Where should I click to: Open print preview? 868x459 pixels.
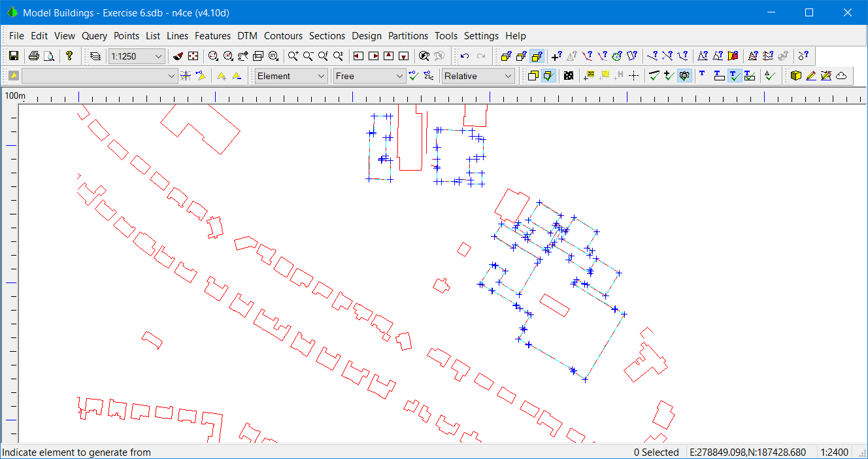[49, 56]
